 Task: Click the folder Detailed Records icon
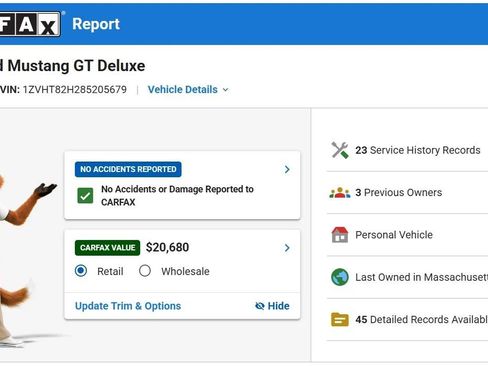click(340, 319)
